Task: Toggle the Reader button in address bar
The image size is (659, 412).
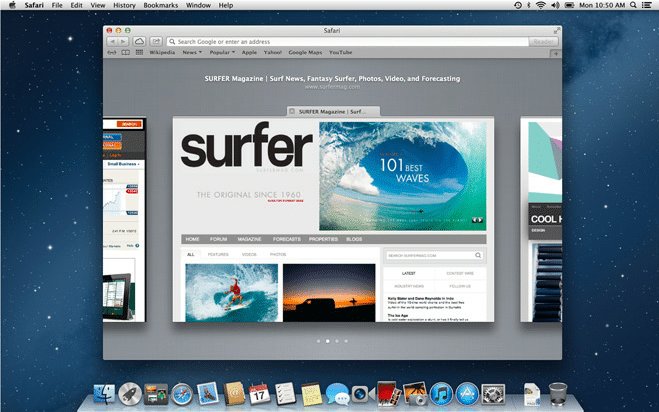Action: pos(543,41)
